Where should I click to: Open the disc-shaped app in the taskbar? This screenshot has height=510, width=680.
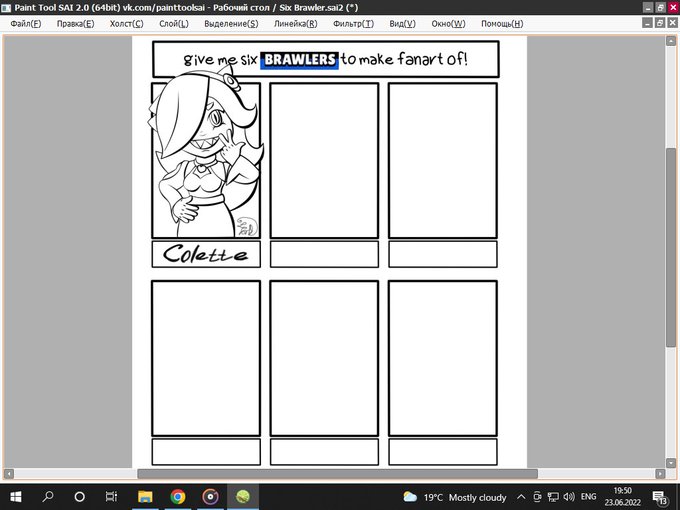[x=210, y=497]
